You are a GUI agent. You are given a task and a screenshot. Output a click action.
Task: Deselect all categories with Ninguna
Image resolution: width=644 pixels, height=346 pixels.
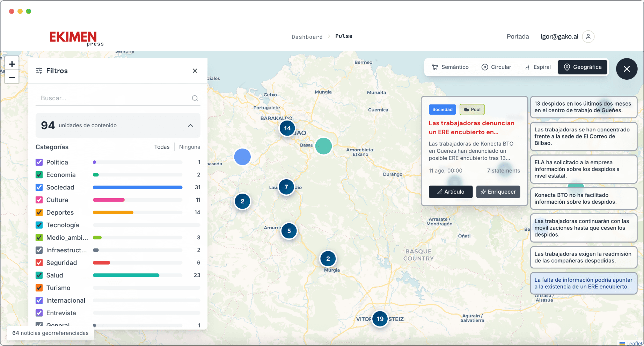click(190, 147)
